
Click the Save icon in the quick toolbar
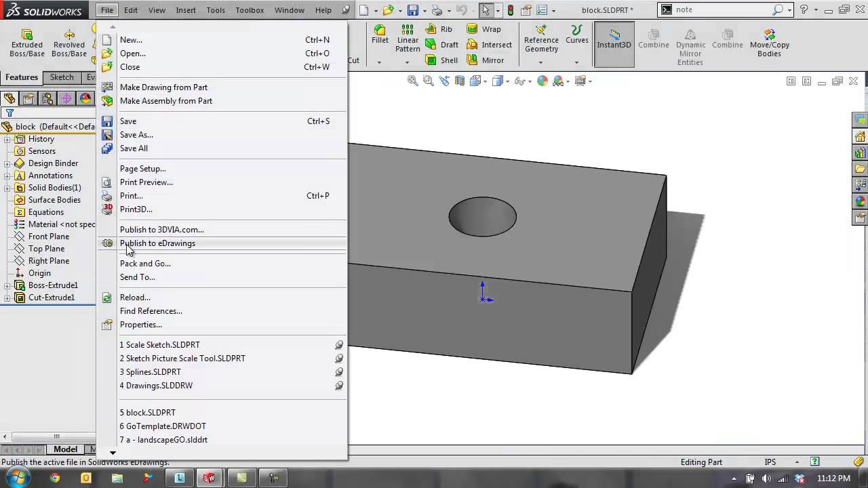[x=412, y=10]
